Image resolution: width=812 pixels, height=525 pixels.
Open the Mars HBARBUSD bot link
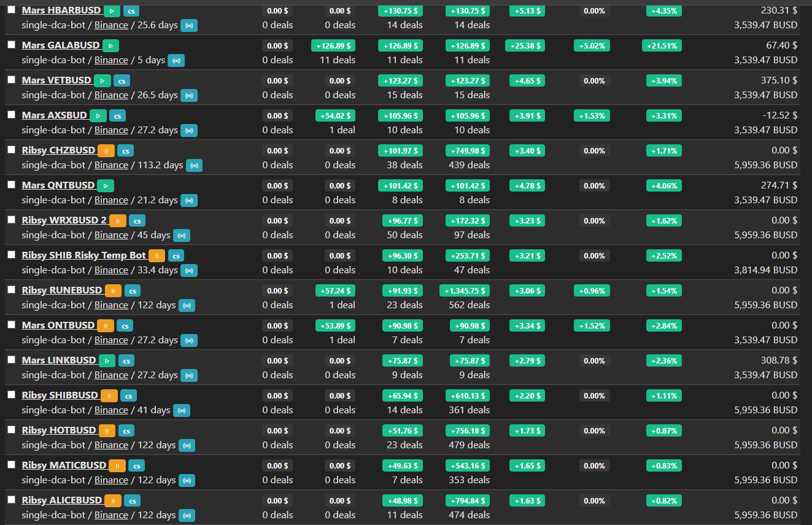[61, 10]
